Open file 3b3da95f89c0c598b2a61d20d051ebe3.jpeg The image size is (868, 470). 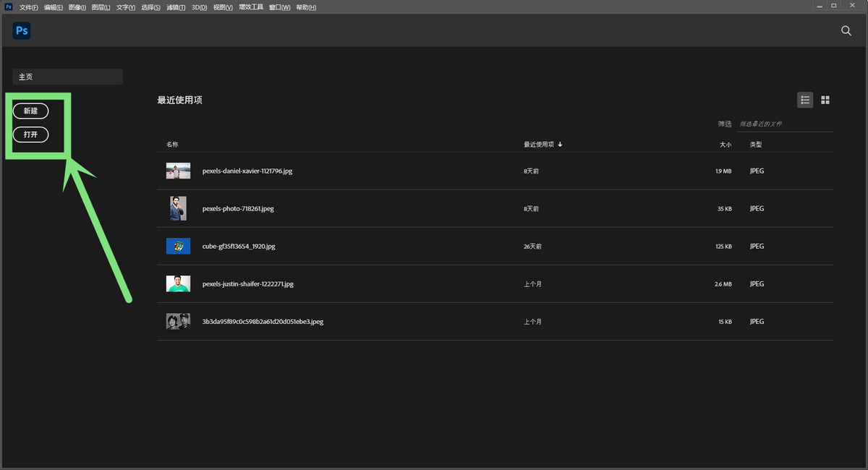tap(263, 322)
